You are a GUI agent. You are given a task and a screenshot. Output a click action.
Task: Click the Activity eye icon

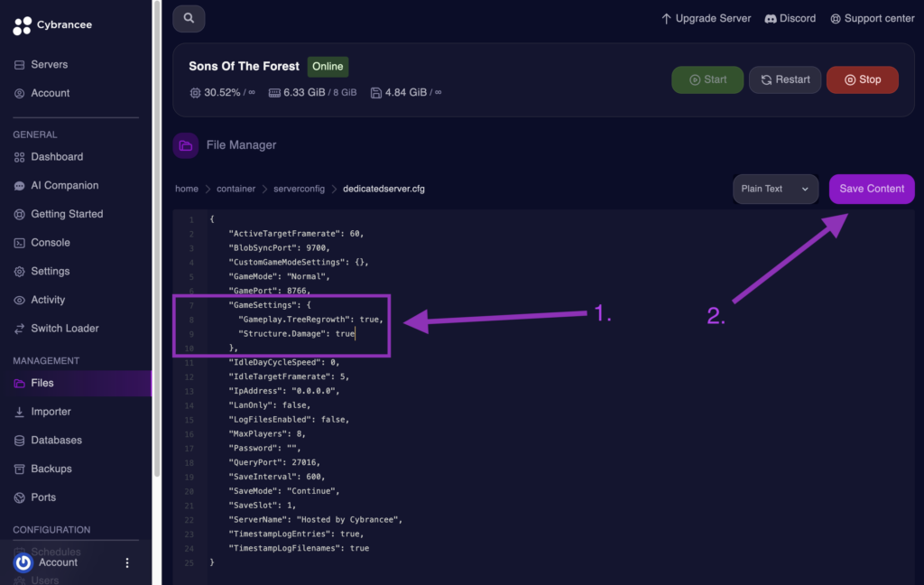pyautogui.click(x=20, y=300)
